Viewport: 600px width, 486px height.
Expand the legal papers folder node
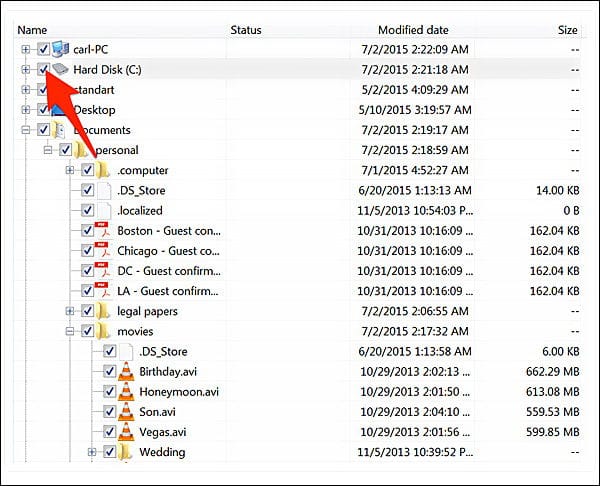point(70,311)
